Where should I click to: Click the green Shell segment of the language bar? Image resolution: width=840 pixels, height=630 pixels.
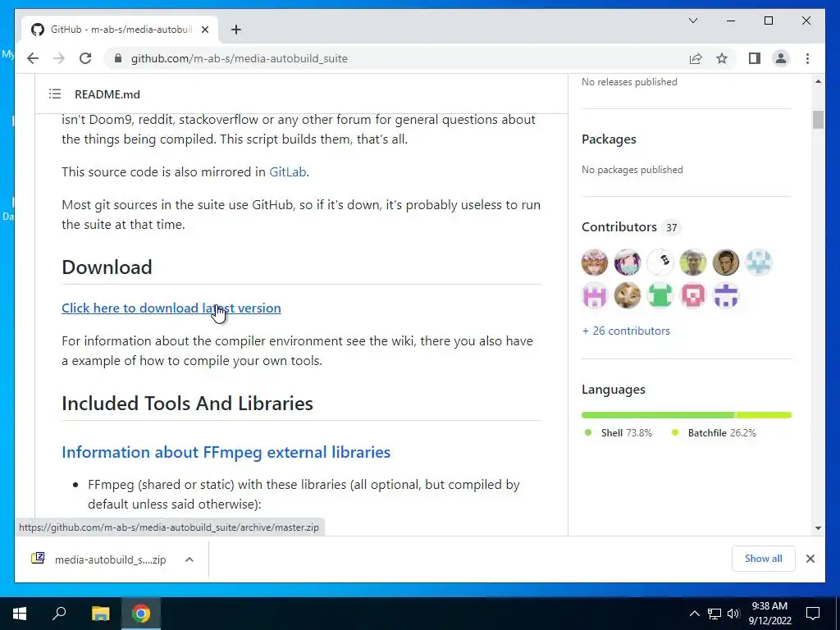tap(659, 415)
